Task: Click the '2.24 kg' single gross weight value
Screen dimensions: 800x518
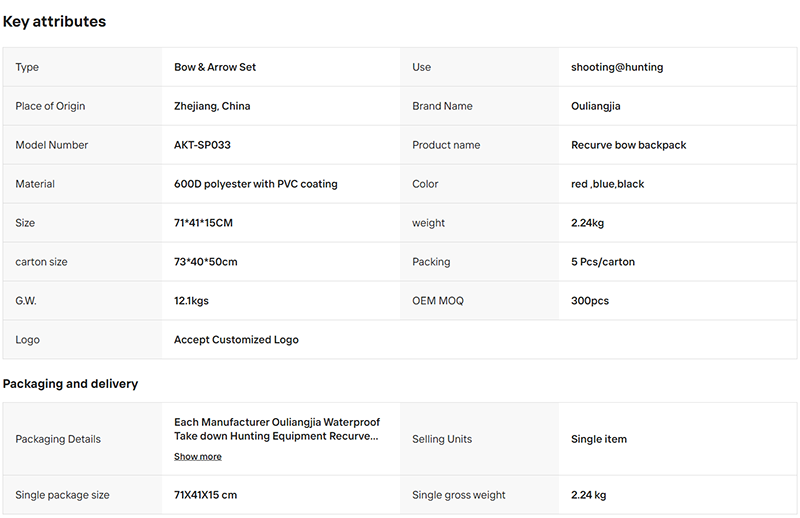Action: point(588,495)
